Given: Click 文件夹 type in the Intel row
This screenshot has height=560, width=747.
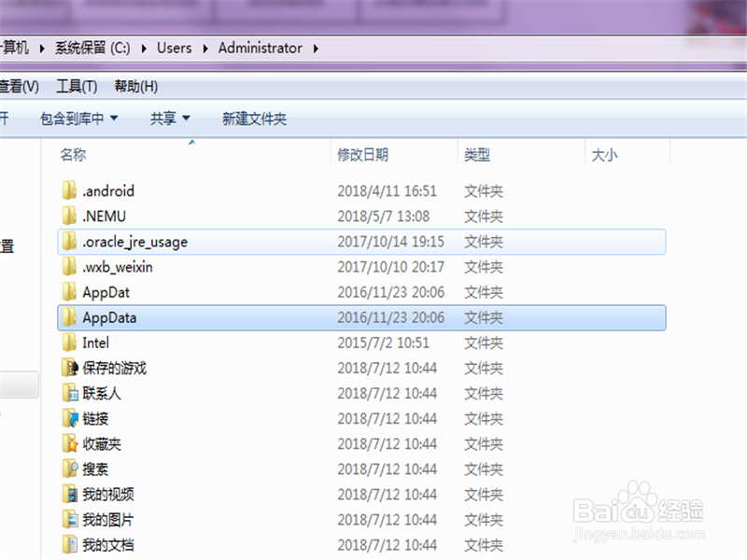Looking at the screenshot, I should point(484,343).
